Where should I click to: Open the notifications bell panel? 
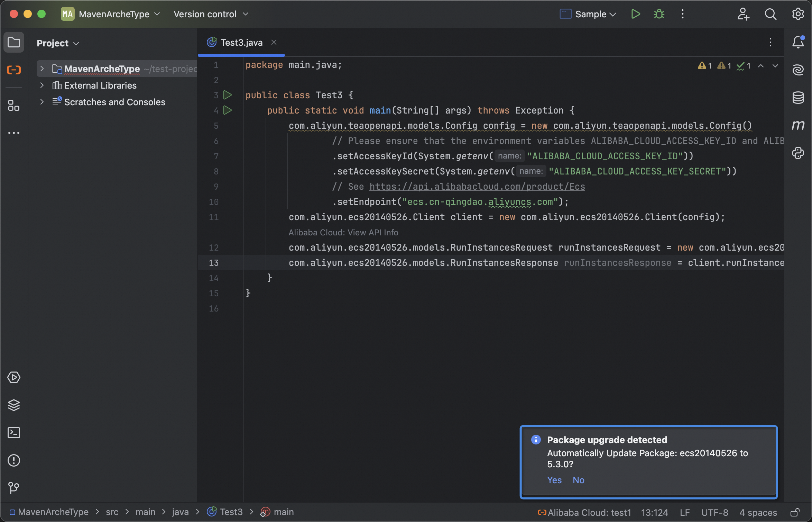pyautogui.click(x=798, y=43)
